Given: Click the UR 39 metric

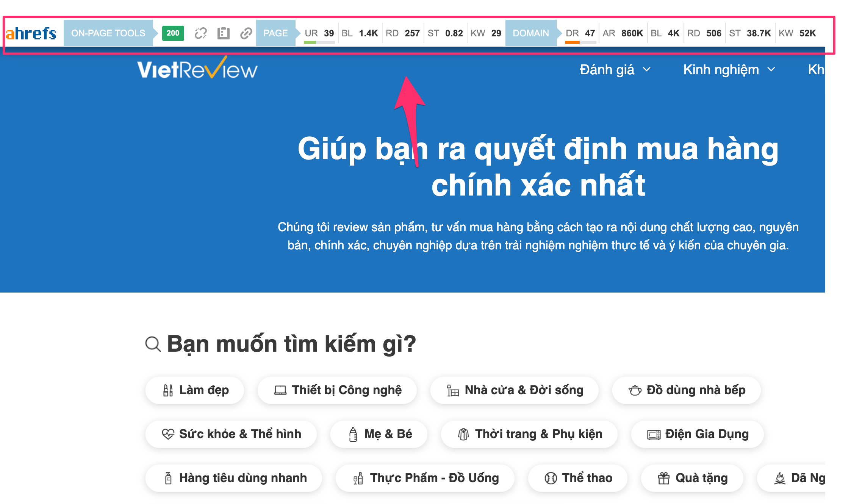Looking at the screenshot, I should (319, 33).
